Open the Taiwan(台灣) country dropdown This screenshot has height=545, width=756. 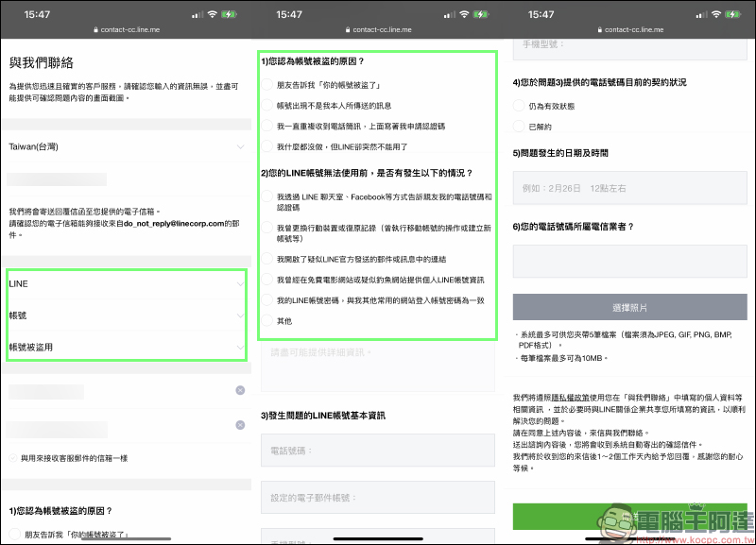pos(127,147)
